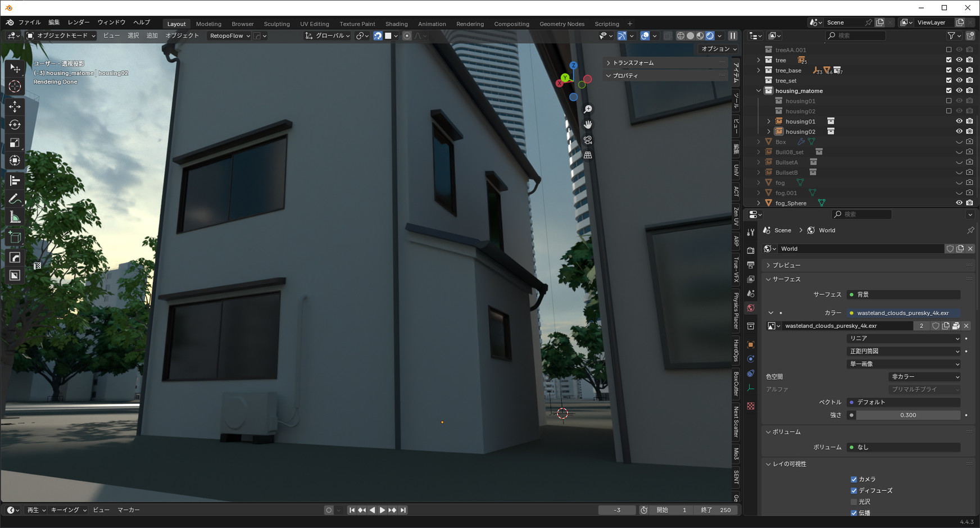Click the 強さ 0.300 strength slider
The image size is (980, 528).
click(x=908, y=415)
